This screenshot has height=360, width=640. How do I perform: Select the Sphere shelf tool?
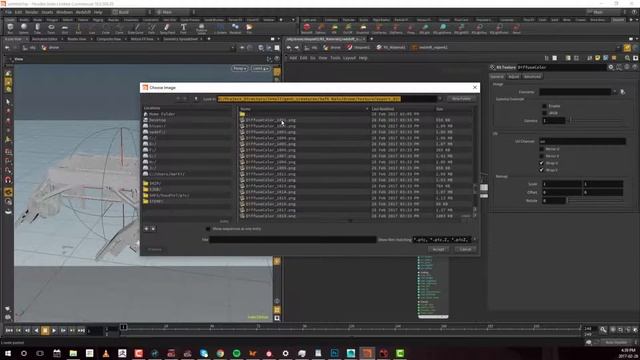pyautogui.click(x=24, y=28)
